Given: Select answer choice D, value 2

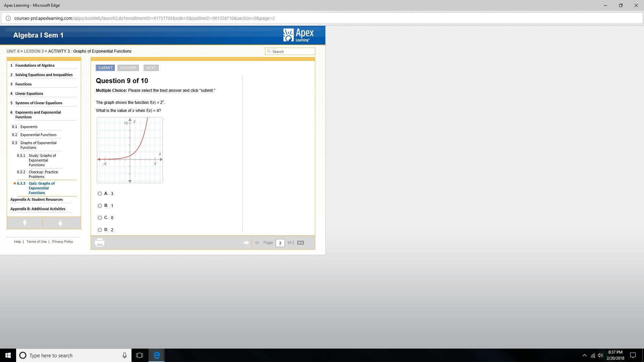Looking at the screenshot, I should (x=100, y=230).
